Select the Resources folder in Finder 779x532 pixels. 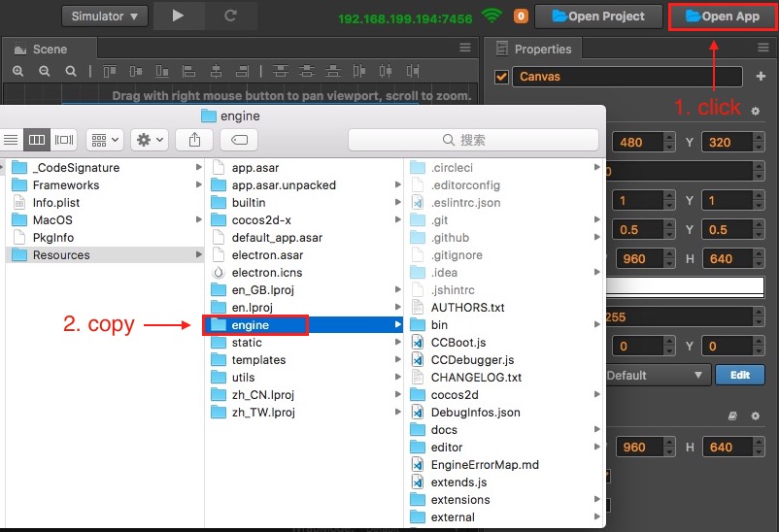click(x=105, y=255)
